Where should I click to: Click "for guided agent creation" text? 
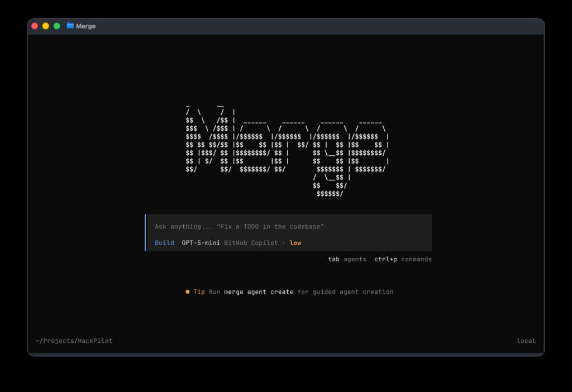[345, 292]
